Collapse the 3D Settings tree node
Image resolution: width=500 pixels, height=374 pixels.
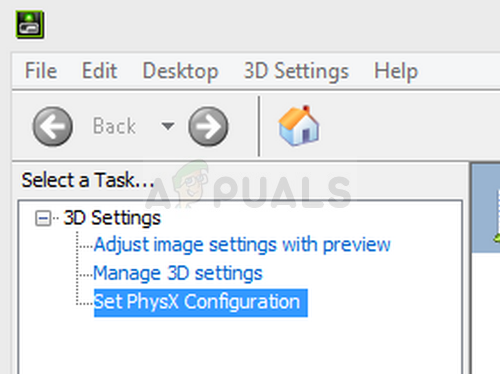[43, 219]
